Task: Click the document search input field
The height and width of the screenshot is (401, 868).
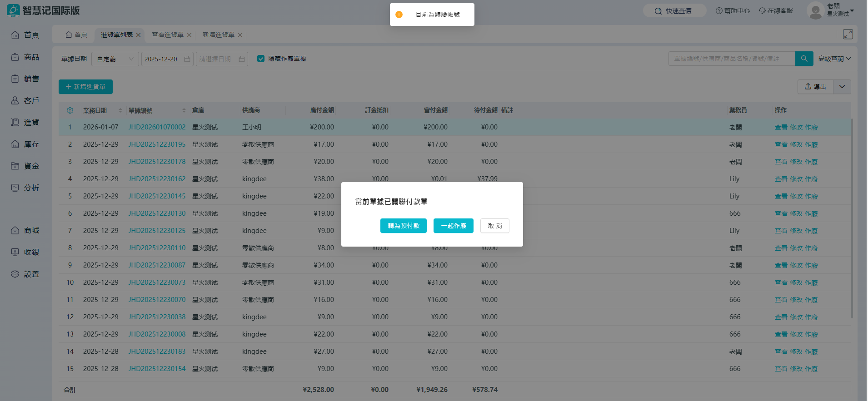Action: [732, 59]
